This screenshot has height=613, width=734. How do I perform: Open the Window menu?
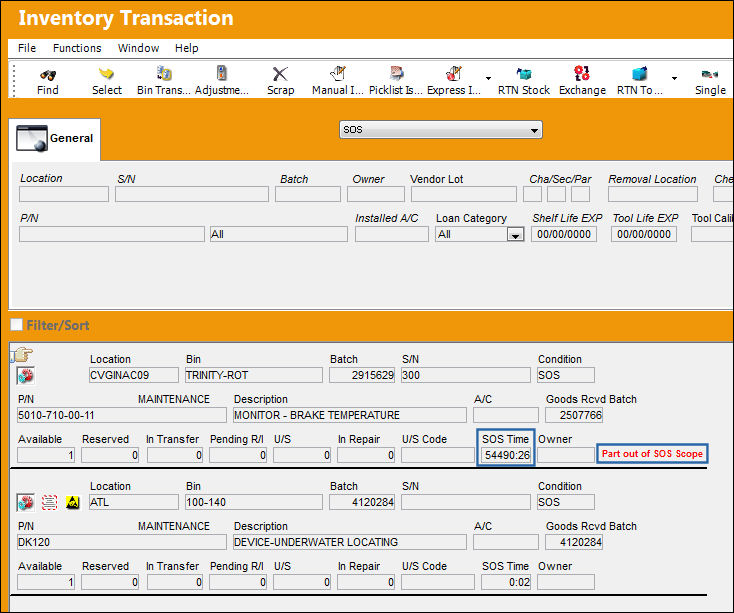[138, 48]
